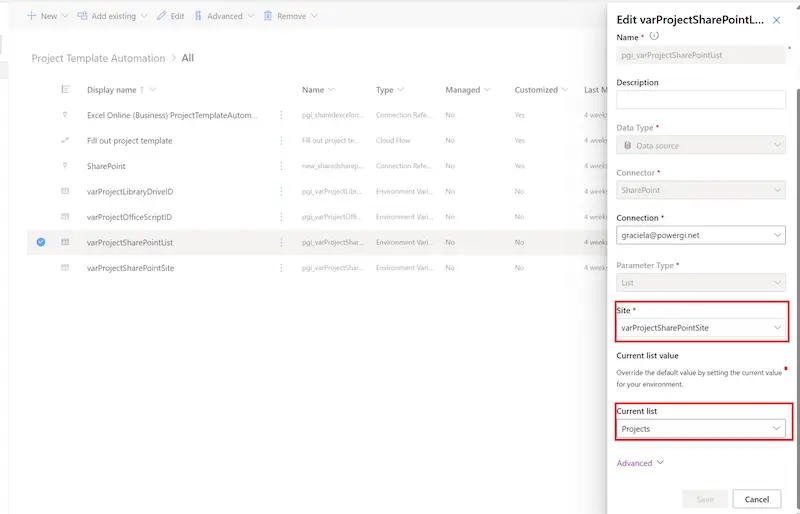Open the Current list dropdown Projects
Image resolution: width=800 pixels, height=514 pixels.
701,429
